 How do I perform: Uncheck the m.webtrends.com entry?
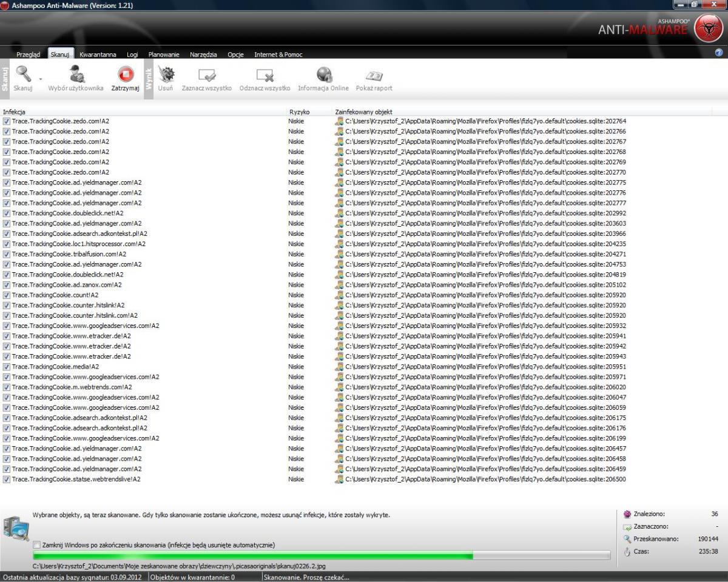click(x=7, y=387)
